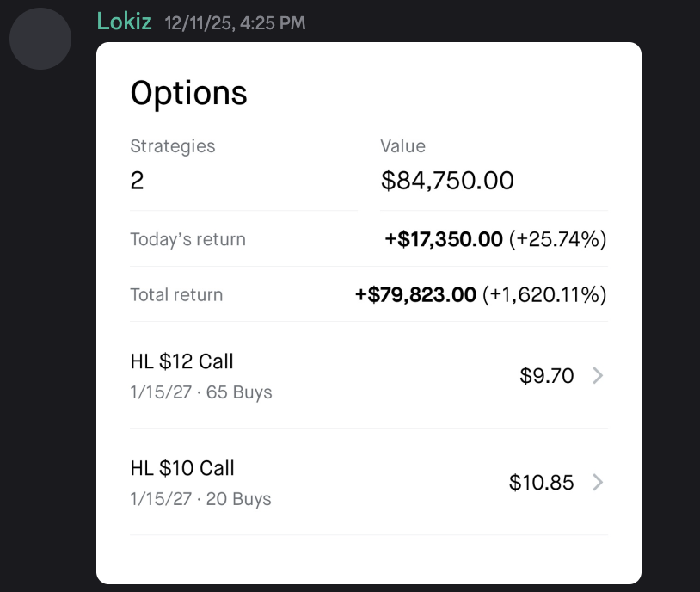Click the Lokiz username
700x592 pixels.
pos(124,22)
